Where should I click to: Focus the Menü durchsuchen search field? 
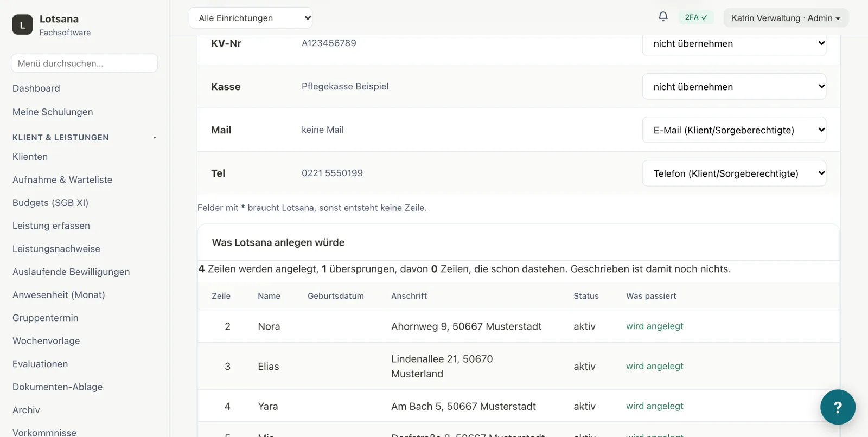pyautogui.click(x=85, y=63)
